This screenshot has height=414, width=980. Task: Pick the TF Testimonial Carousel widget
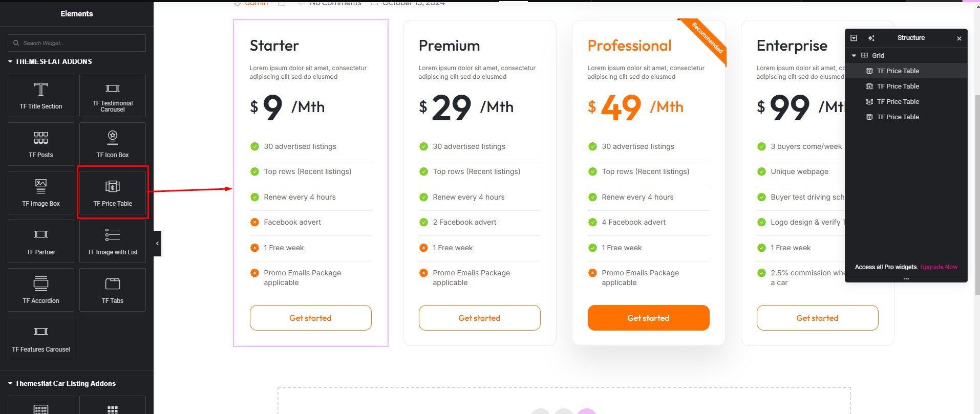(x=113, y=95)
